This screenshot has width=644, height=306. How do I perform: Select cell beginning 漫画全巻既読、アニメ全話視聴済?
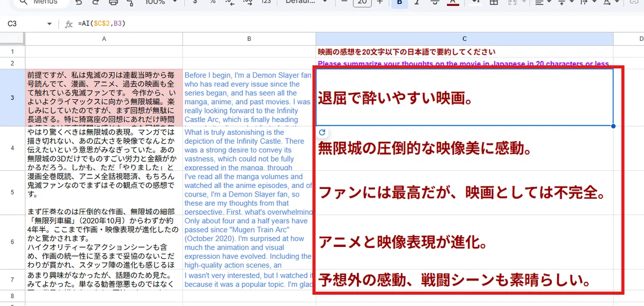point(104,192)
